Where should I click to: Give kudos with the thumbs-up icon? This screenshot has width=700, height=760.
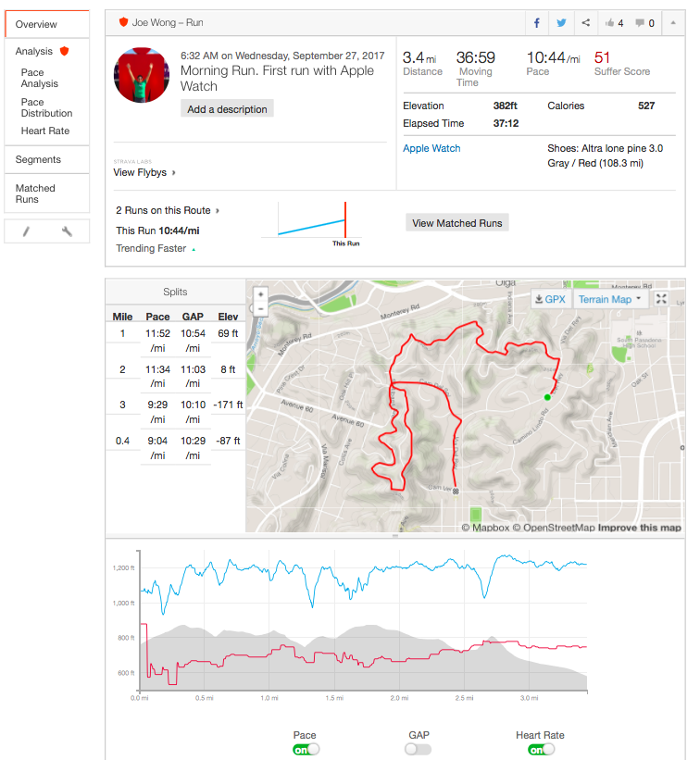(613, 23)
